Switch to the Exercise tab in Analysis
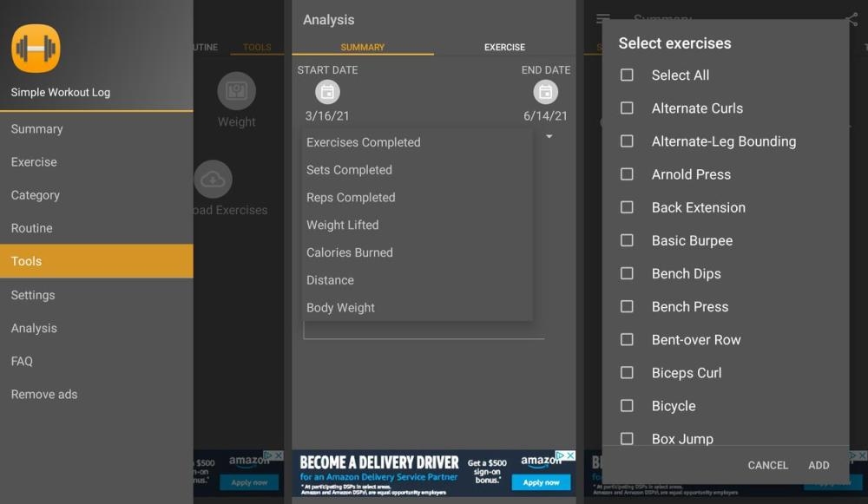Image resolution: width=868 pixels, height=504 pixels. click(504, 47)
